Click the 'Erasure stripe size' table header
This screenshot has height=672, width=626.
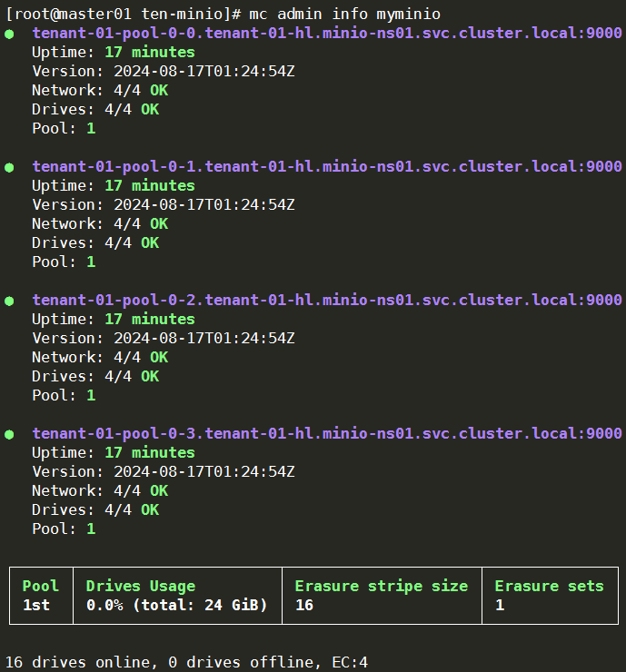click(x=382, y=586)
